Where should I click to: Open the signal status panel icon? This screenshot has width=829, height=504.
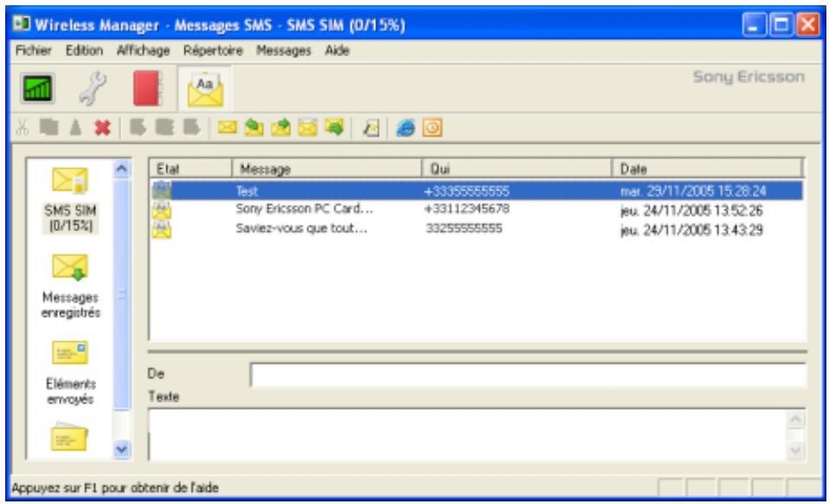(37, 88)
